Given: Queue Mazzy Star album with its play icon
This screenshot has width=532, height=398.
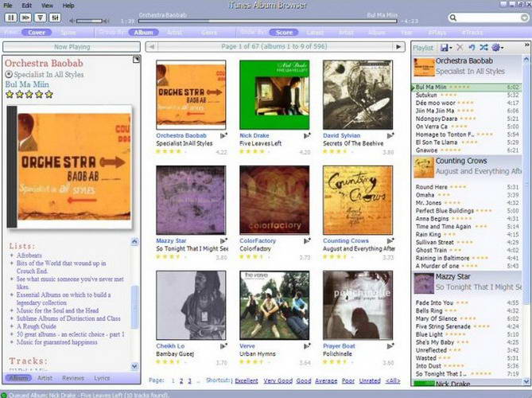Looking at the screenshot, I should [x=223, y=240].
